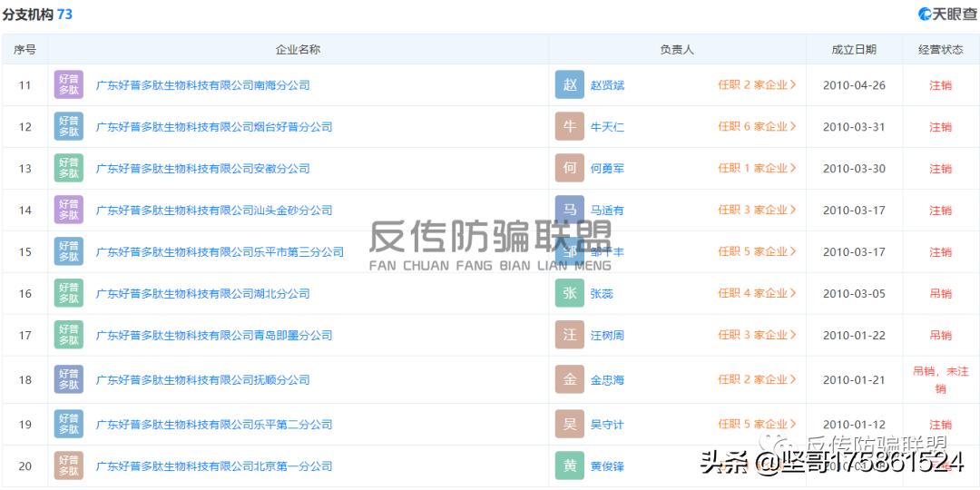Click the 序号 column header
This screenshot has height=490, width=980.
(24, 49)
